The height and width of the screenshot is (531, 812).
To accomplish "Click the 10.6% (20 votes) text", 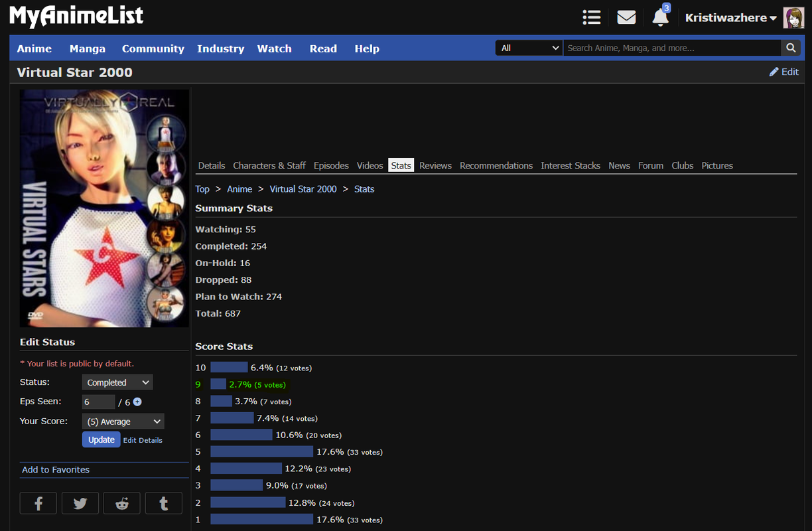I will pyautogui.click(x=308, y=435).
